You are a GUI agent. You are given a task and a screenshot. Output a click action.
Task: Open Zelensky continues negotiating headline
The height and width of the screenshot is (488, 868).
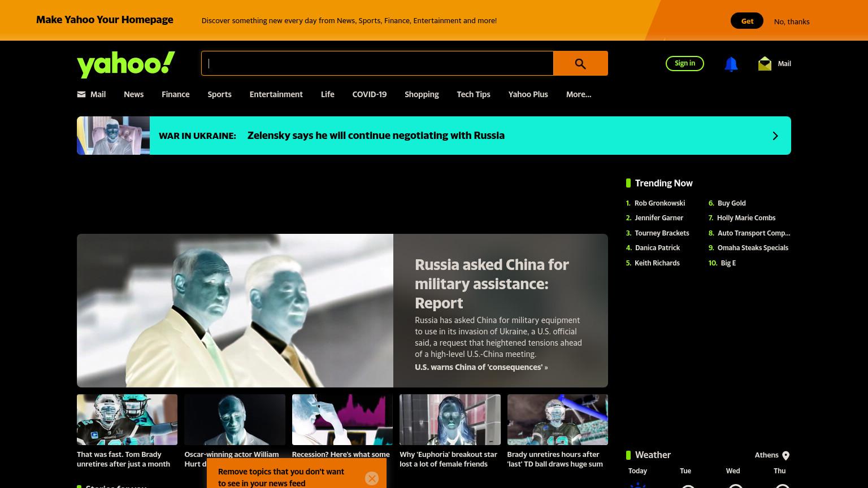pyautogui.click(x=376, y=136)
